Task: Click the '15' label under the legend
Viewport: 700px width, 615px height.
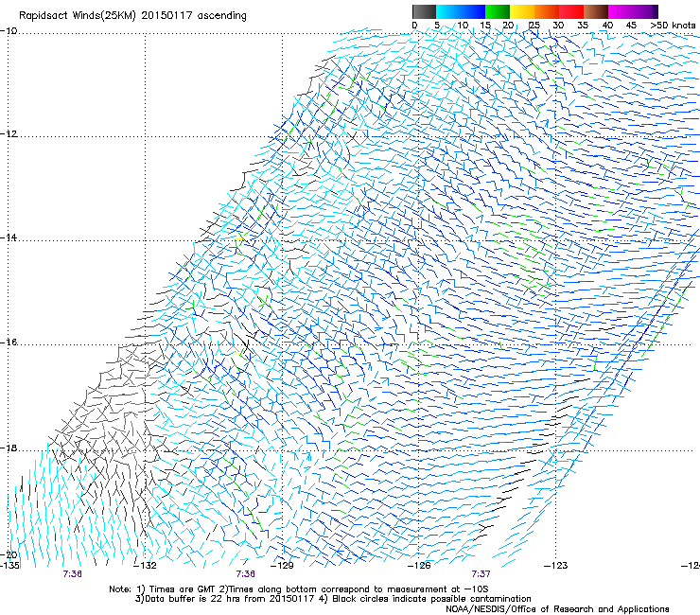Action: (x=485, y=26)
